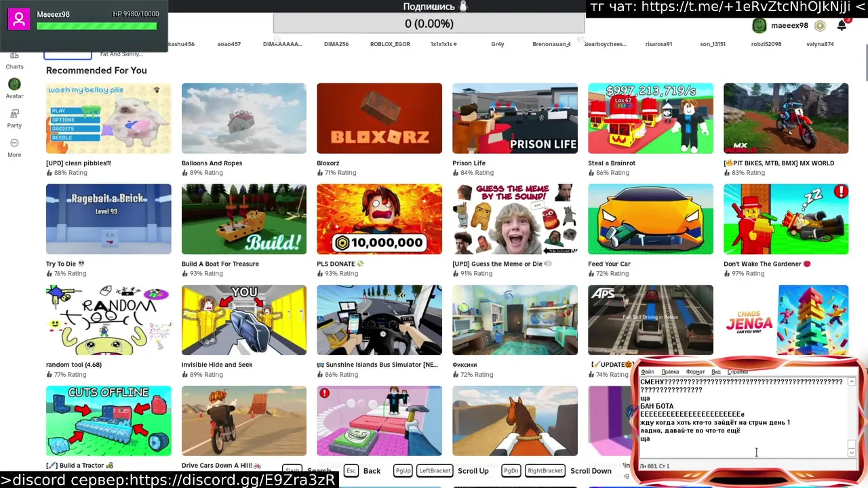Open friend valyna874's profile
Image resolution: width=868 pixels, height=488 pixels.
tap(820, 44)
